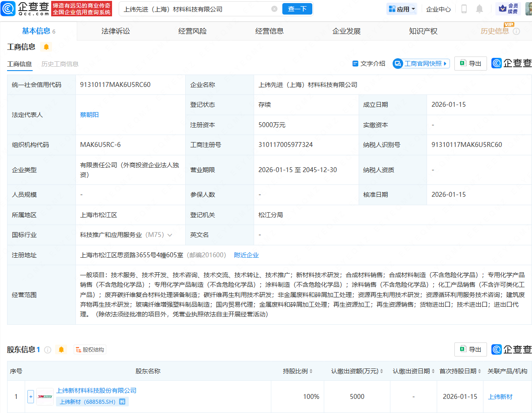Click the bell icon beside 股东信息 heading
The width and height of the screenshot is (532, 413).
pos(61,349)
